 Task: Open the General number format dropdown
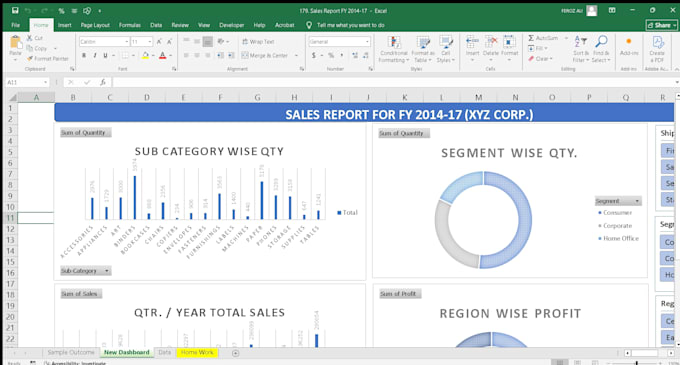(367, 42)
